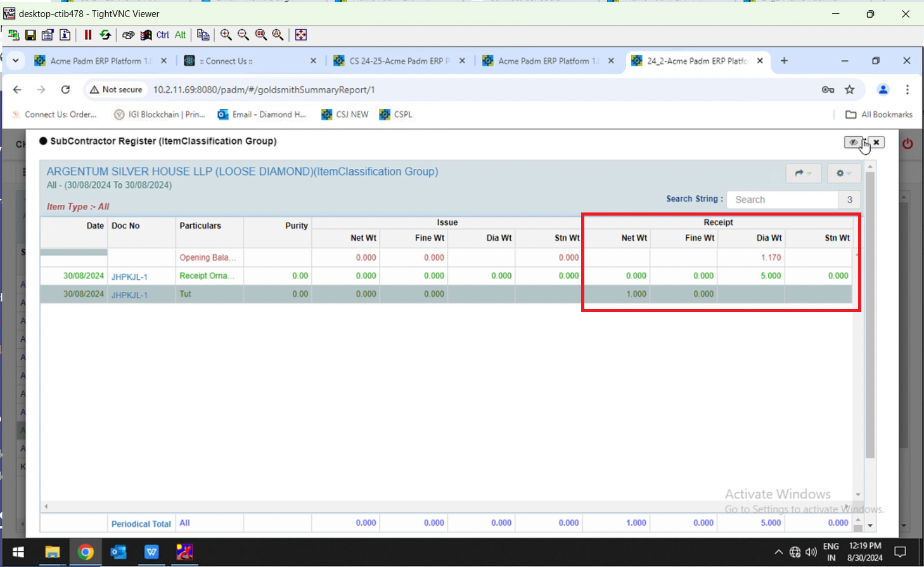The width and height of the screenshot is (924, 567).
Task: Open CSJ NEW bookmark
Action: pos(345,114)
